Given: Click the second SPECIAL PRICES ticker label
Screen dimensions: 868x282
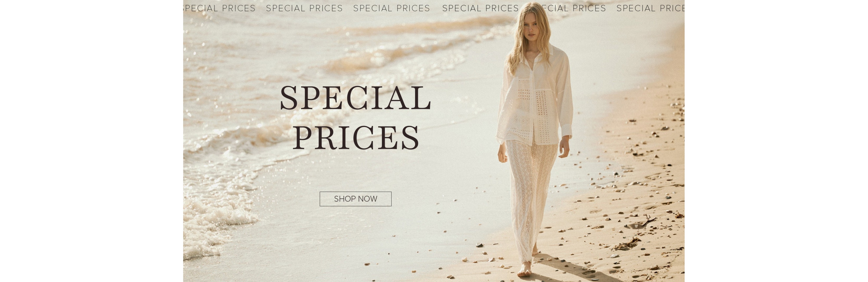Looking at the screenshot, I should point(304,8).
